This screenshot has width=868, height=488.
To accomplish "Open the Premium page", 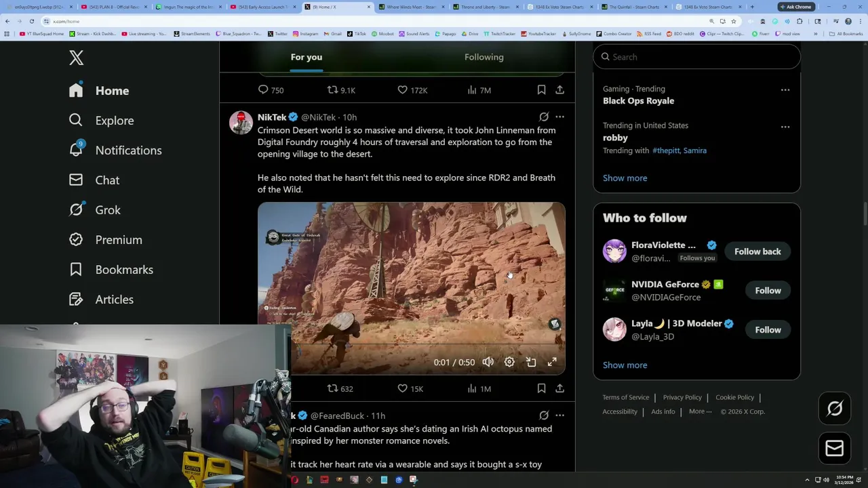I will (x=106, y=240).
